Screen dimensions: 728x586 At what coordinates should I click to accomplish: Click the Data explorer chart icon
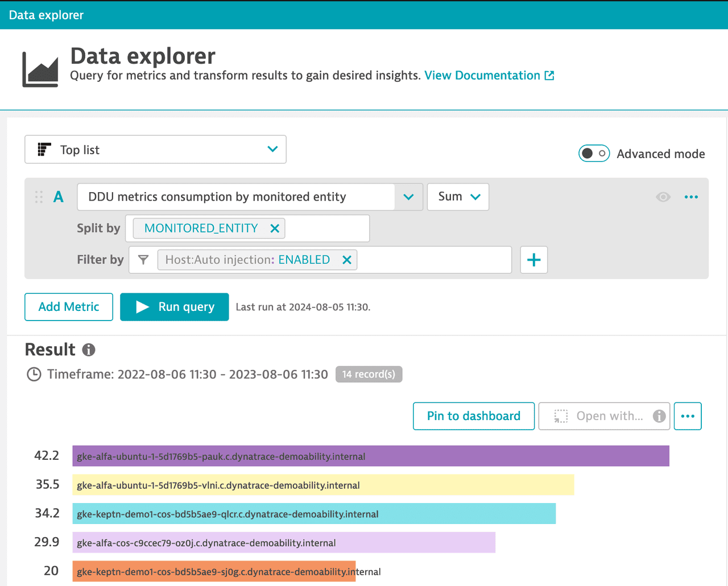pos(40,69)
